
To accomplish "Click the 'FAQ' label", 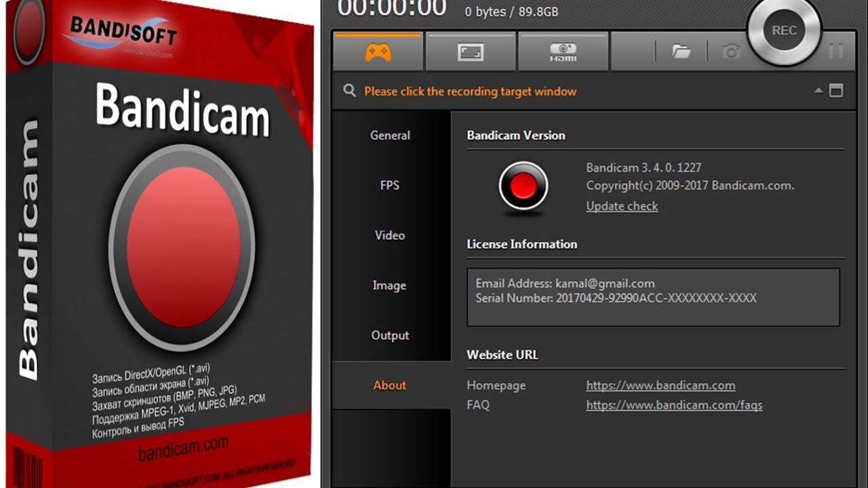I will (478, 405).
